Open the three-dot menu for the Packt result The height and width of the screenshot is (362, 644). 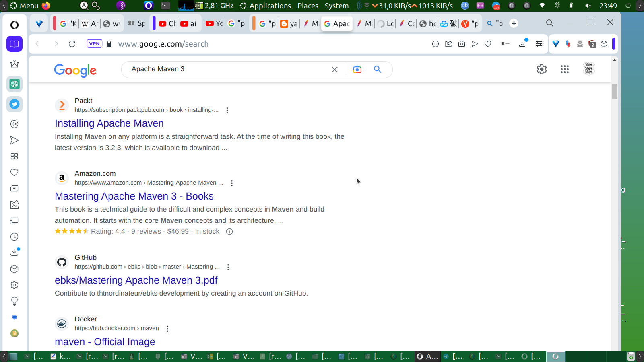[x=227, y=110]
